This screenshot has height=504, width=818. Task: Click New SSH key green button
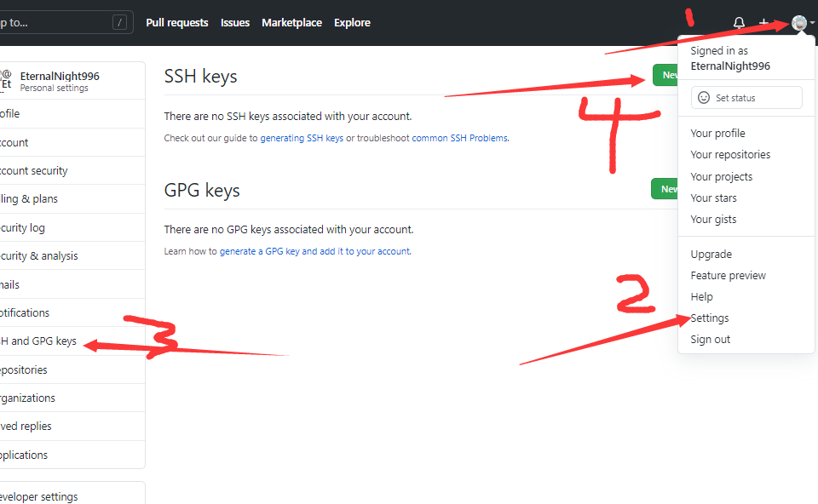tap(665, 75)
